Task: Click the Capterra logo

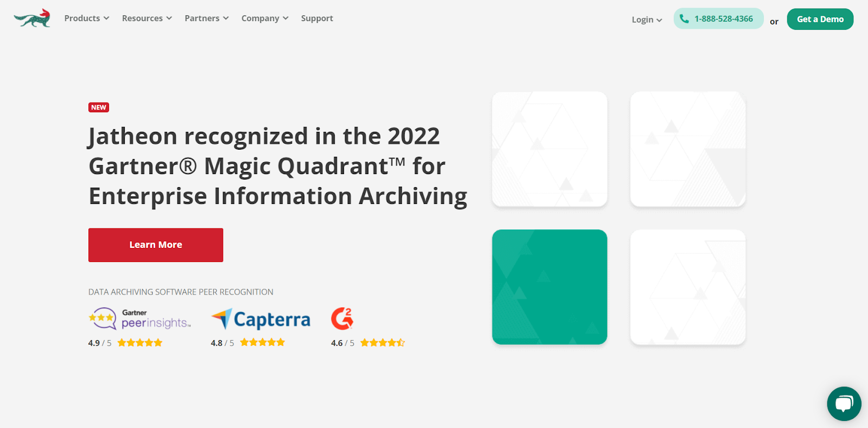Action: pyautogui.click(x=260, y=320)
